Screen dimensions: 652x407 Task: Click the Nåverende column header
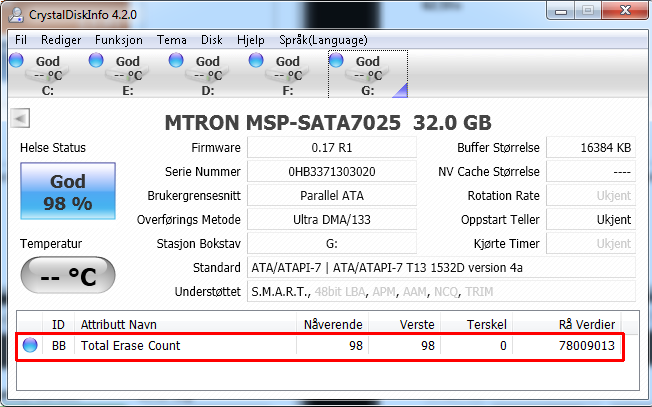coord(333,324)
